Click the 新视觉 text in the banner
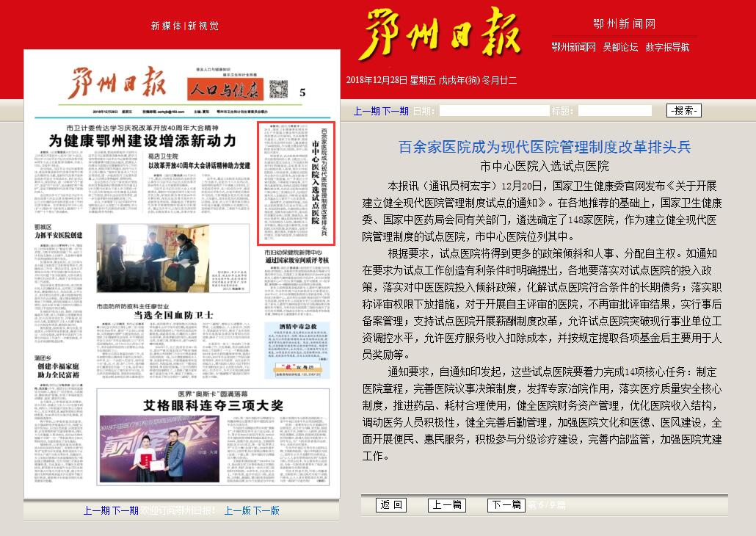 point(203,26)
